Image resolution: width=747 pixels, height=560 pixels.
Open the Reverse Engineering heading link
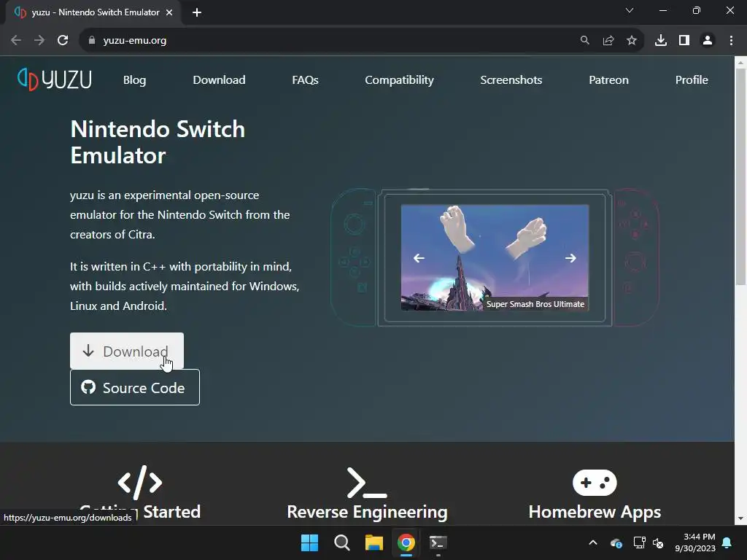pyautogui.click(x=367, y=512)
